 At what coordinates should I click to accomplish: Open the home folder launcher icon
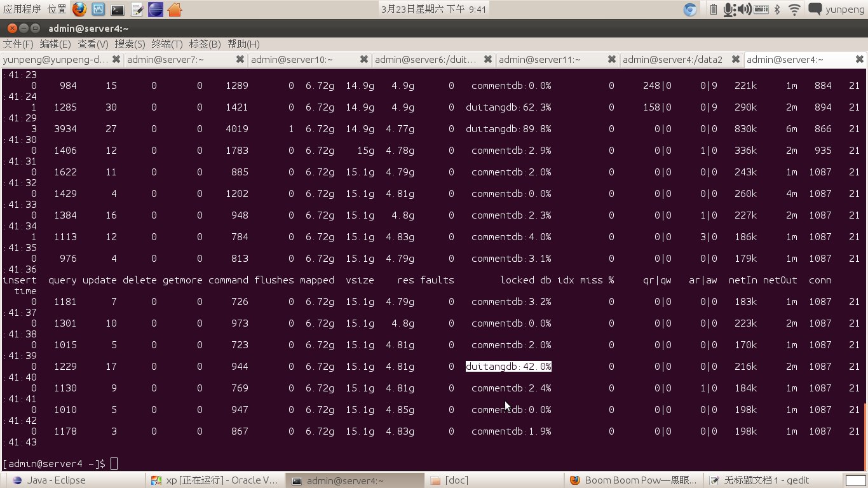(175, 10)
